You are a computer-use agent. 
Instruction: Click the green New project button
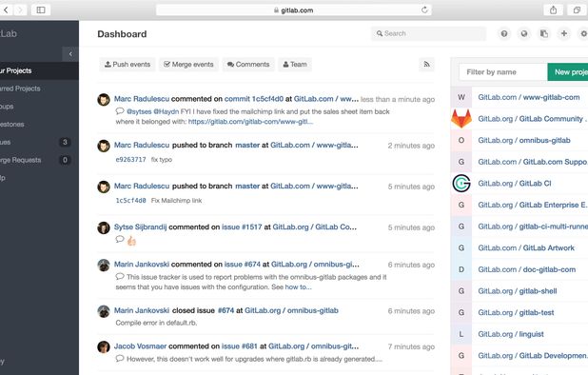(568, 72)
